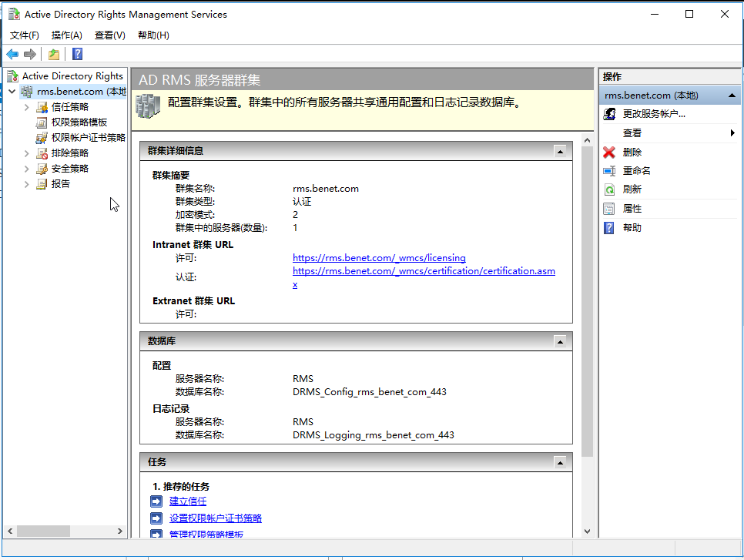Expand the 排除策略 tree node
Image resolution: width=744 pixels, height=560 pixels.
coord(26,153)
